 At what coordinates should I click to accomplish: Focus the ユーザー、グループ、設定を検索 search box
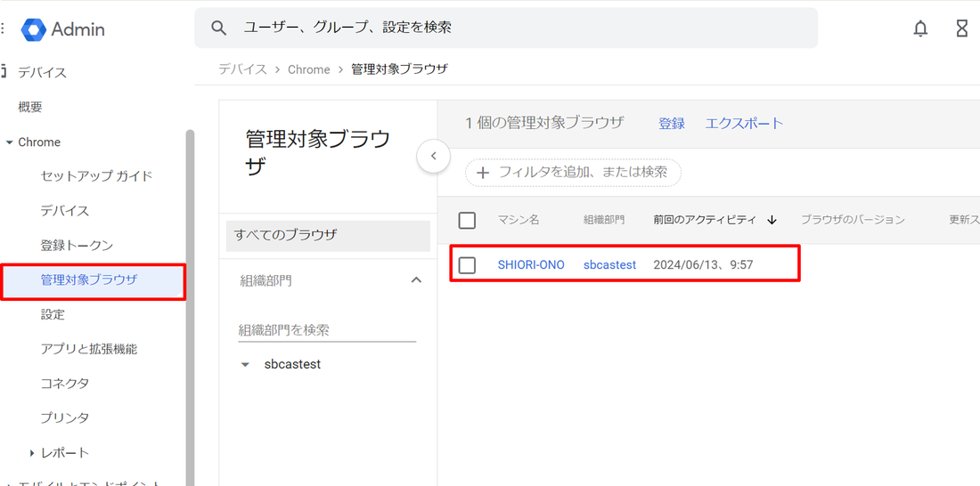(x=506, y=28)
